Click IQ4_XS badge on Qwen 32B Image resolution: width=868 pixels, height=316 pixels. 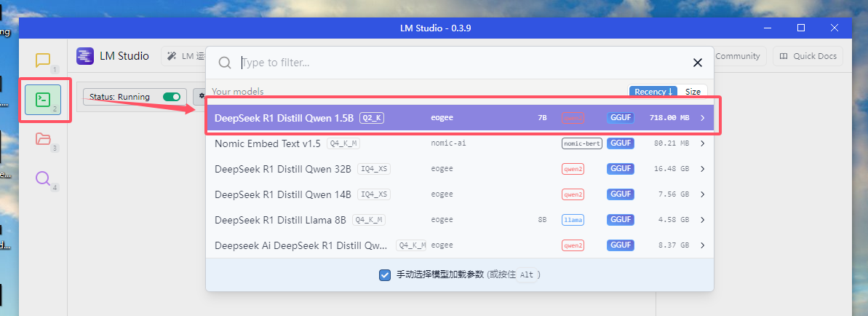[374, 169]
